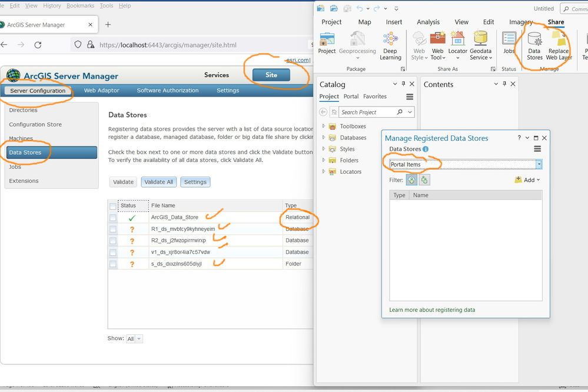
Task: Click the Web Tool share icon
Action: [438, 46]
